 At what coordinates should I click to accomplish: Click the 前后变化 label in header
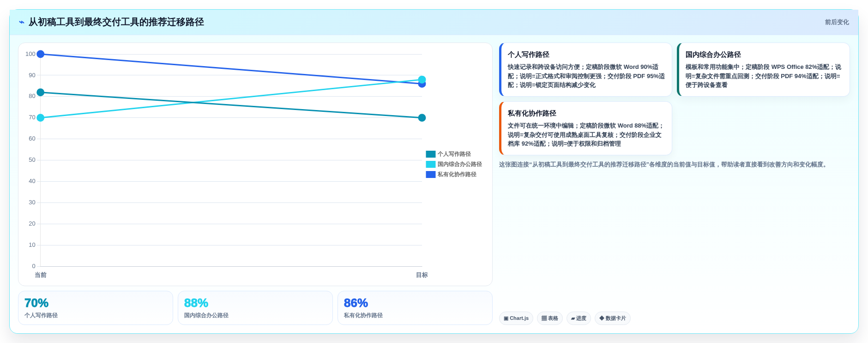coord(837,22)
